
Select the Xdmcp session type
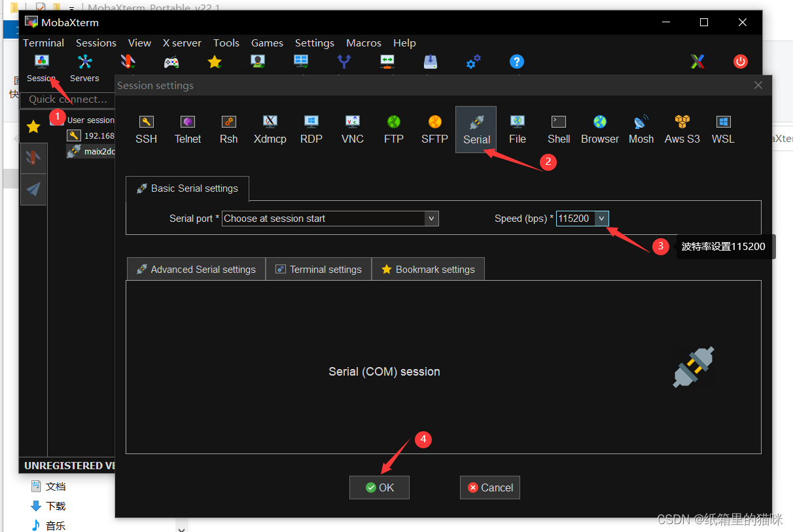click(x=270, y=130)
